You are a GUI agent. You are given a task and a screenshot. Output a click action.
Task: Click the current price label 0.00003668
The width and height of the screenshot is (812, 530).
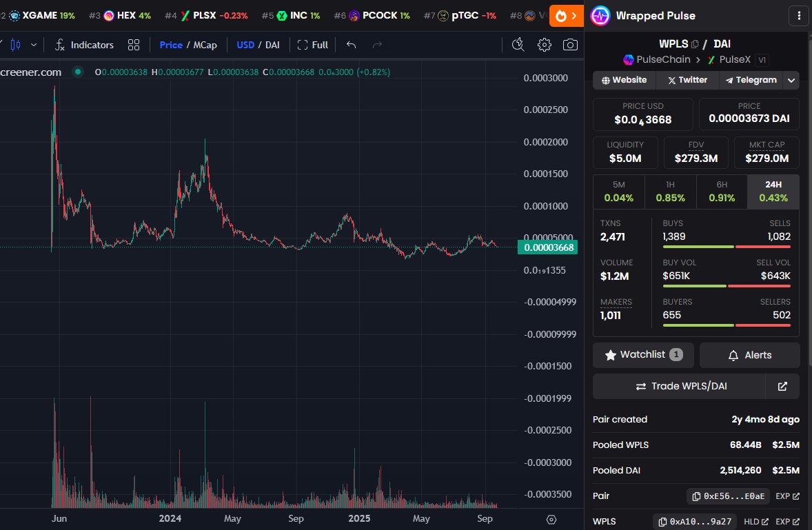[548, 247]
